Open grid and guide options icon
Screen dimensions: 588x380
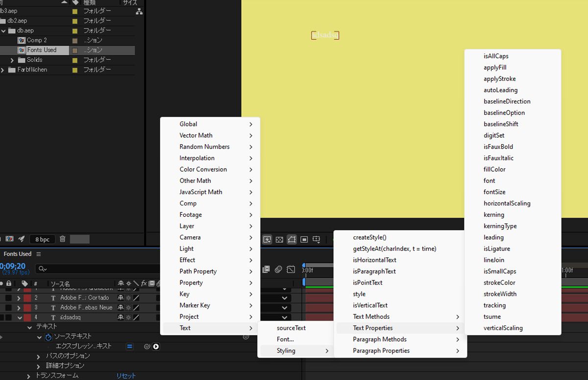317,240
